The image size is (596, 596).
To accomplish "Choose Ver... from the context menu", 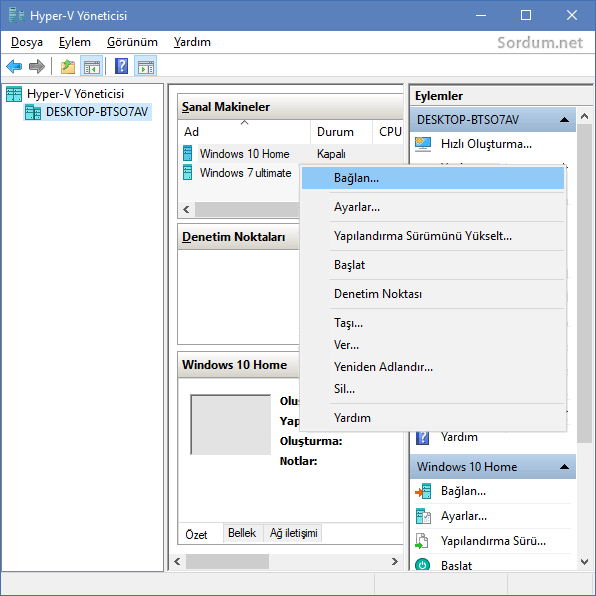I will tap(433, 345).
